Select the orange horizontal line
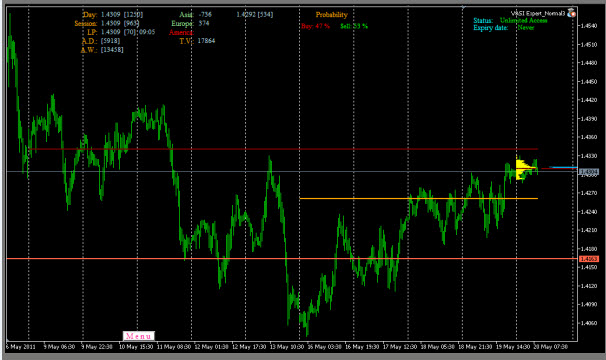 point(419,198)
